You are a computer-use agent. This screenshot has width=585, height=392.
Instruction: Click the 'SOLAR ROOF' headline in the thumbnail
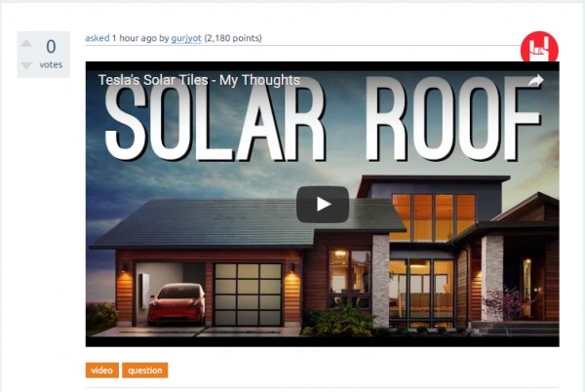(x=323, y=119)
